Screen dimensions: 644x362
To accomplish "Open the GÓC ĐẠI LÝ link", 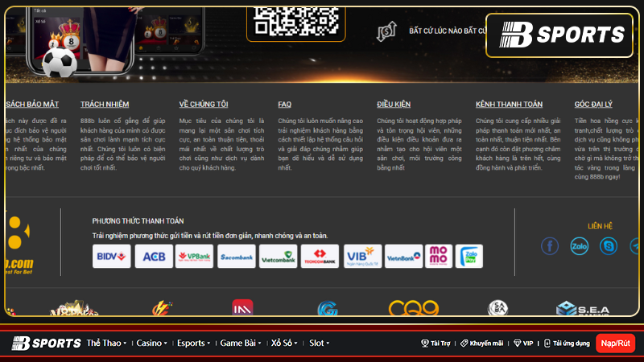I will (x=593, y=105).
